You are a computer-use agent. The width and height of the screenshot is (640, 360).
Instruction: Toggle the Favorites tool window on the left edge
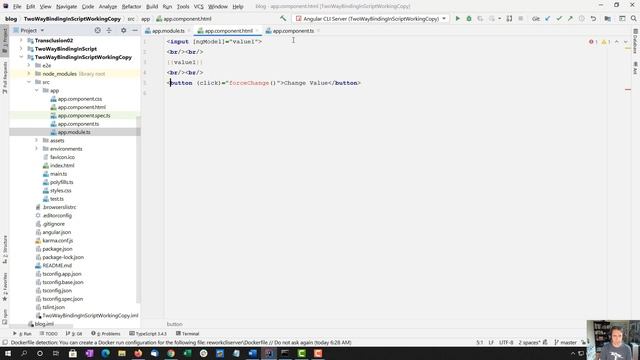5,287
